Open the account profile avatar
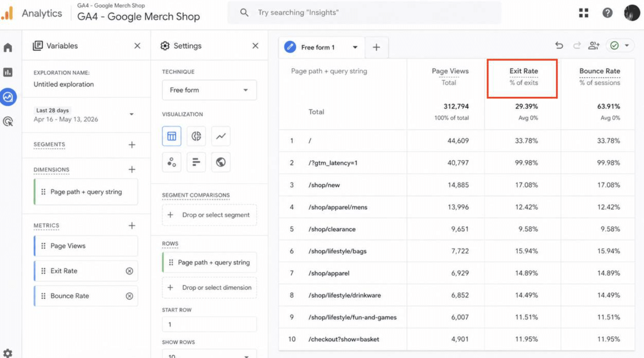The height and width of the screenshot is (358, 644). coord(632,13)
